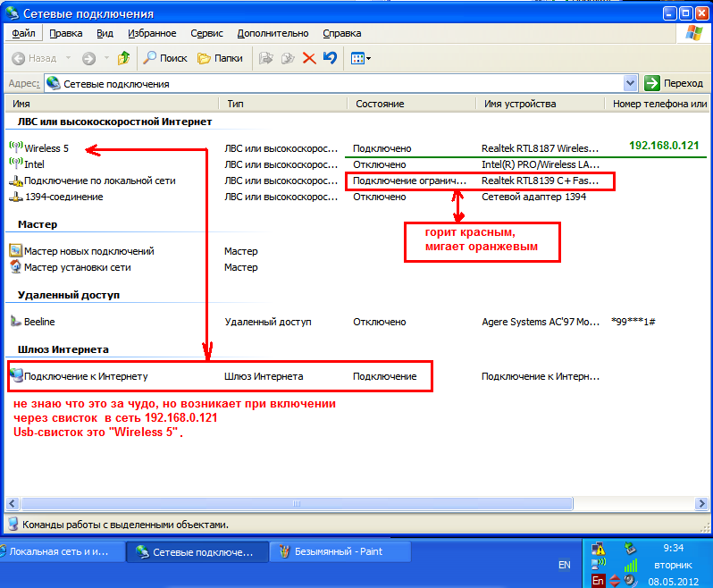
Task: Open Мастер новых подключений
Action: [88, 251]
